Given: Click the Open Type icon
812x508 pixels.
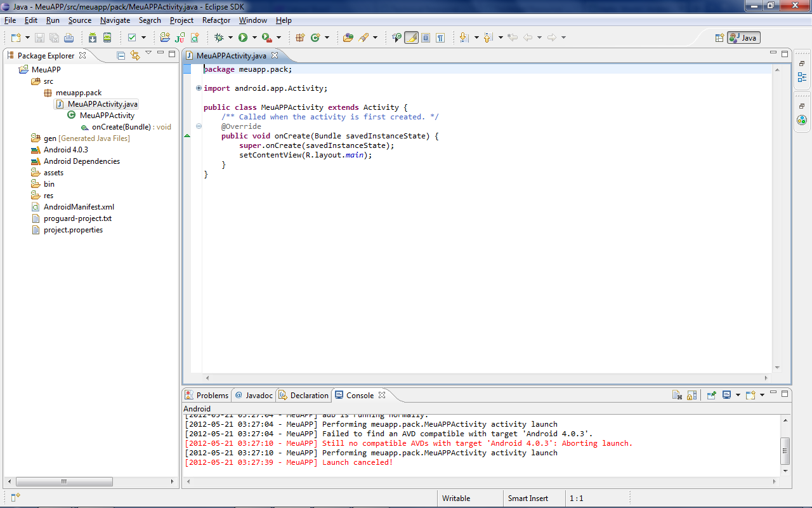Looking at the screenshot, I should coord(348,37).
